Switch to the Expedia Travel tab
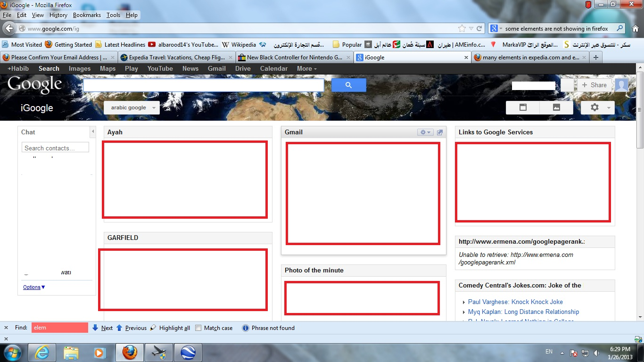 [x=176, y=58]
